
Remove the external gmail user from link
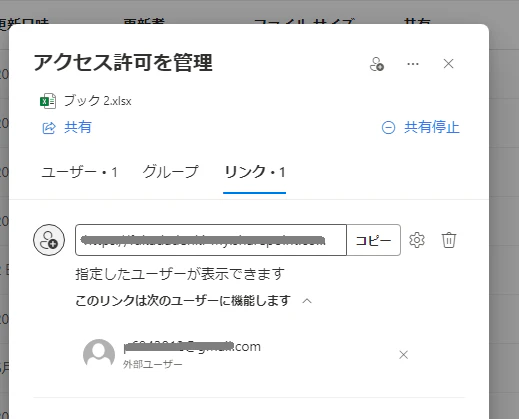point(403,355)
